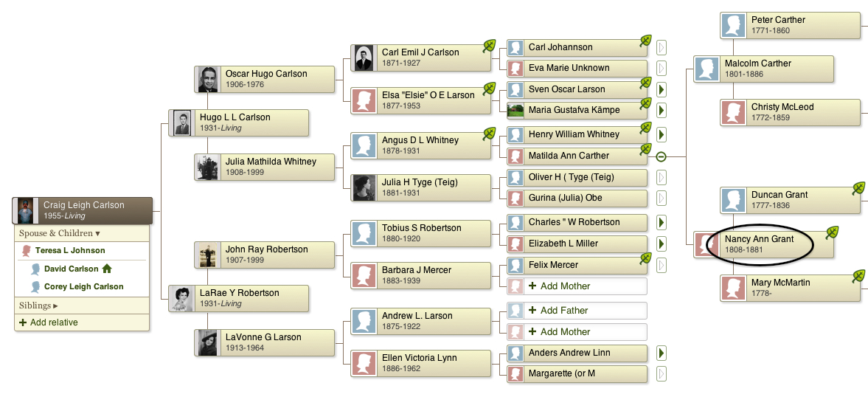Click the green home icon beside David Carlson
868x397 pixels.
click(107, 269)
